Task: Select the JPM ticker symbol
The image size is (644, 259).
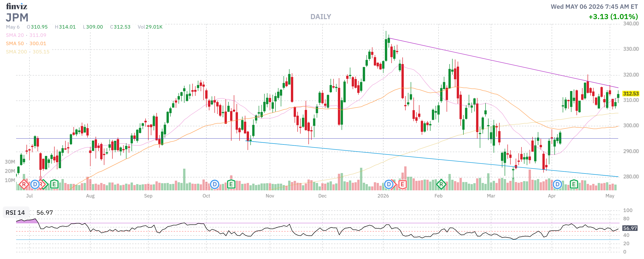Action: click(17, 18)
